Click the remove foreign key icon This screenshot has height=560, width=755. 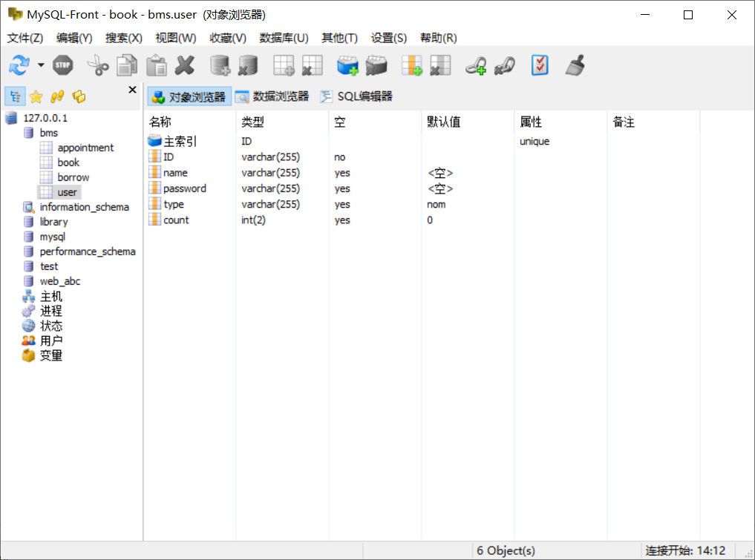(x=505, y=65)
